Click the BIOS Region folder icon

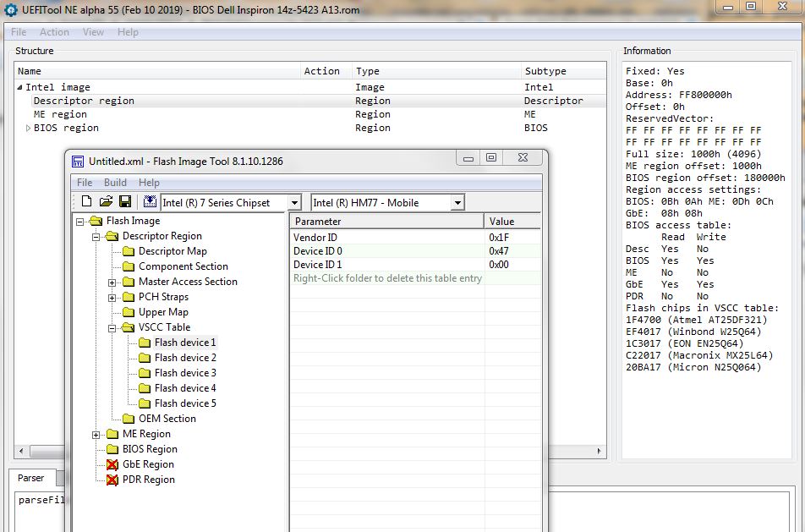pos(112,449)
